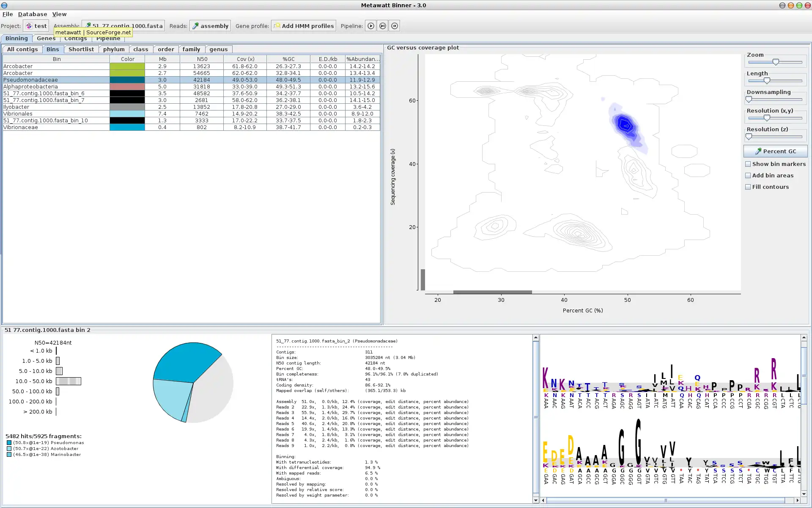The image size is (812, 508).
Task: Expand the genus column dropdown
Action: pyautogui.click(x=218, y=49)
